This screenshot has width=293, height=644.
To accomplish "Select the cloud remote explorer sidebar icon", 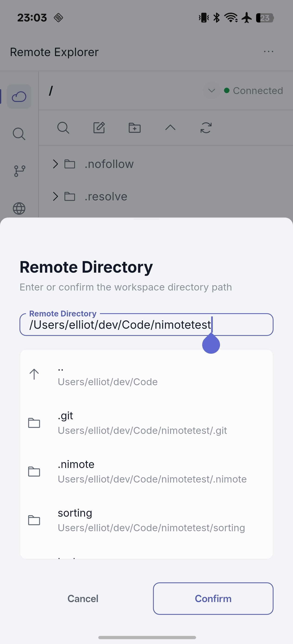I will pos(19,97).
